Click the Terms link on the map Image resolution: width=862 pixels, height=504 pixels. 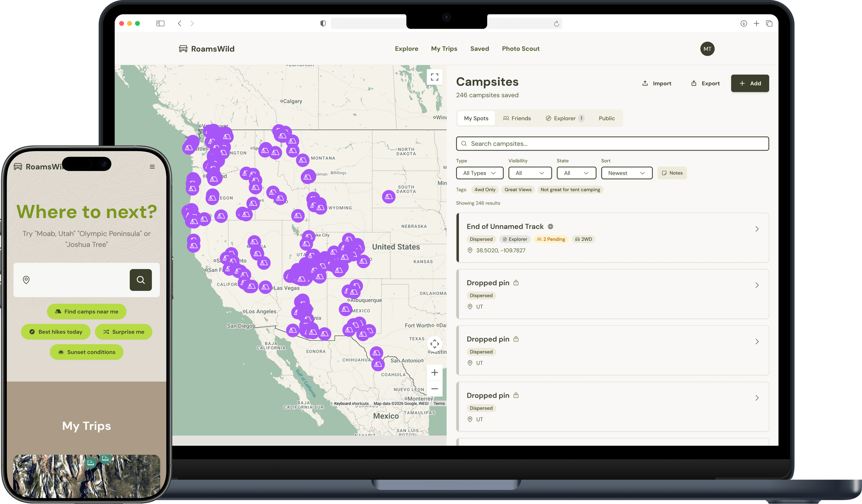pos(439,403)
